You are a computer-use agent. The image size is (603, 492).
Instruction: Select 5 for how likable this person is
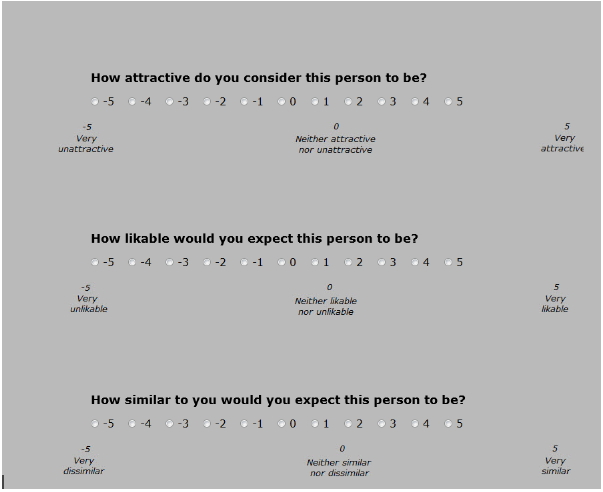(448, 262)
